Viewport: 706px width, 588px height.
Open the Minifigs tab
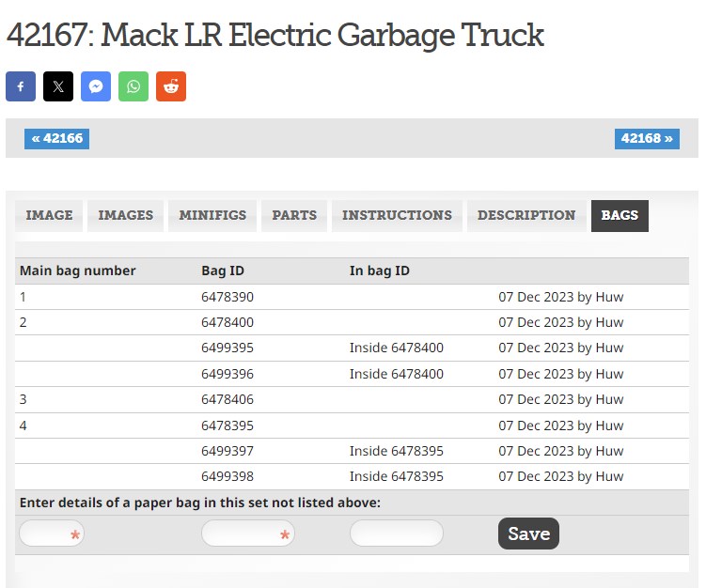click(x=212, y=215)
